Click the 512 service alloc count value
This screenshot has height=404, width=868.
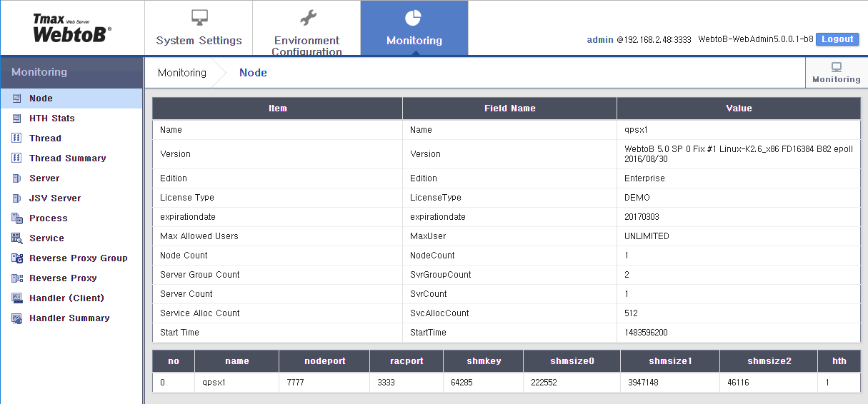pyautogui.click(x=631, y=313)
